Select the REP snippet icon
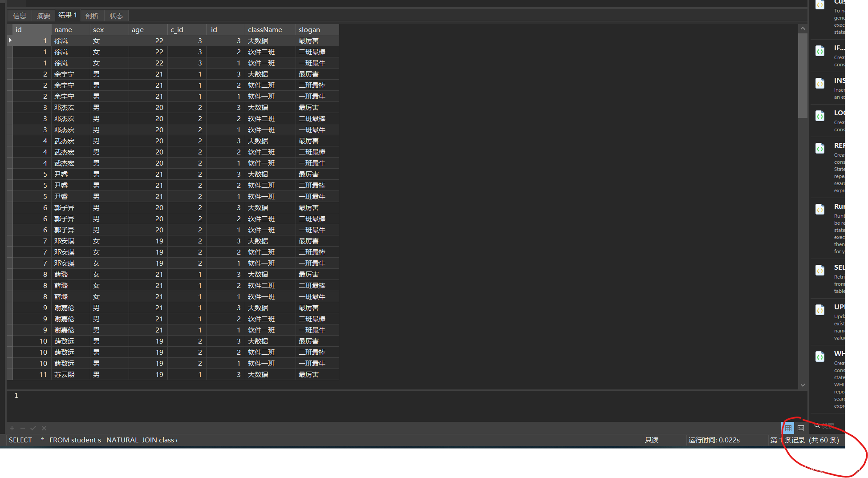The height and width of the screenshot is (478, 868). pos(820,149)
